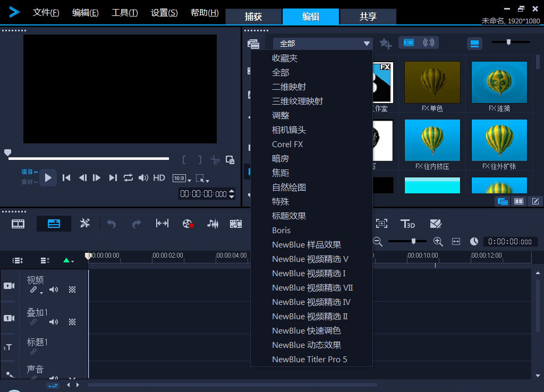Image resolution: width=544 pixels, height=392 pixels.
Task: Step to next frame
Action: (97, 178)
